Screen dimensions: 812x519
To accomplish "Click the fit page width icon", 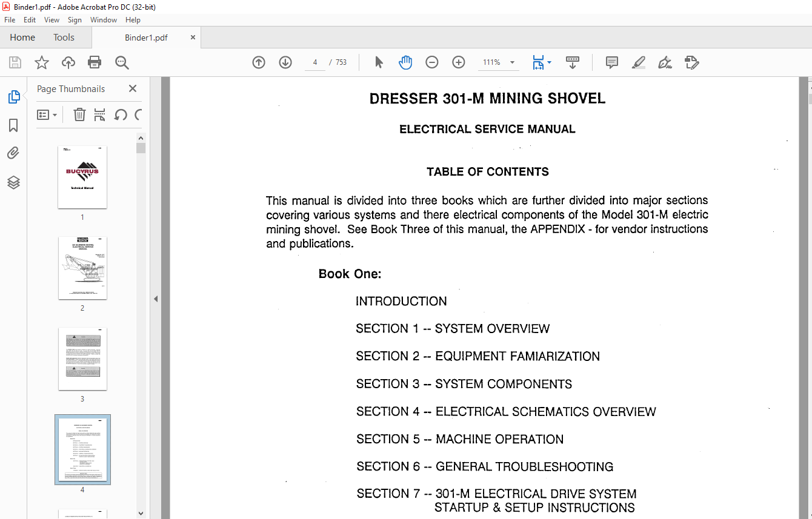I will [538, 62].
